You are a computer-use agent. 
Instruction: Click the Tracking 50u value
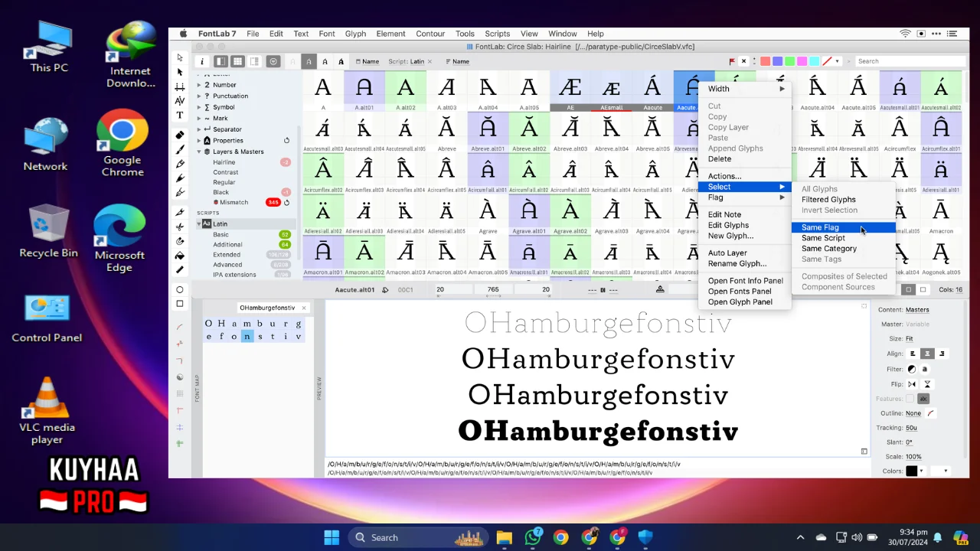click(912, 428)
